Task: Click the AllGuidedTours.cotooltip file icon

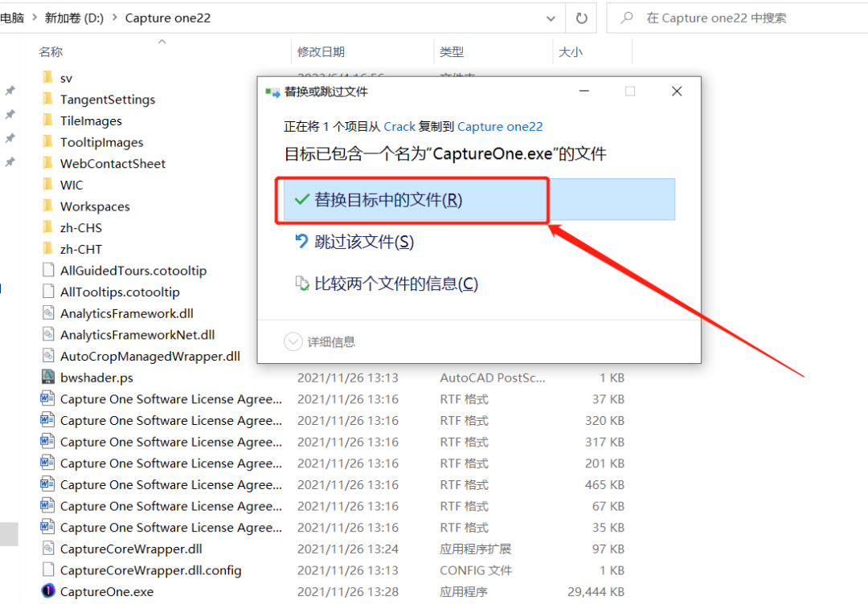Action: pos(48,270)
